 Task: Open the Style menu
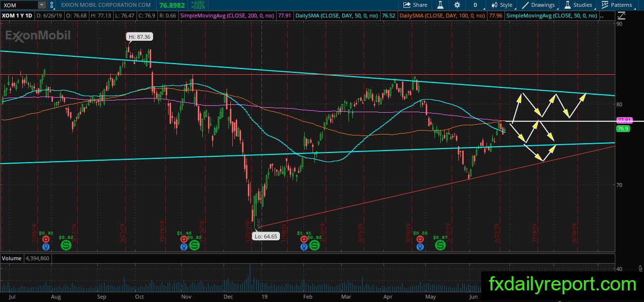502,5
